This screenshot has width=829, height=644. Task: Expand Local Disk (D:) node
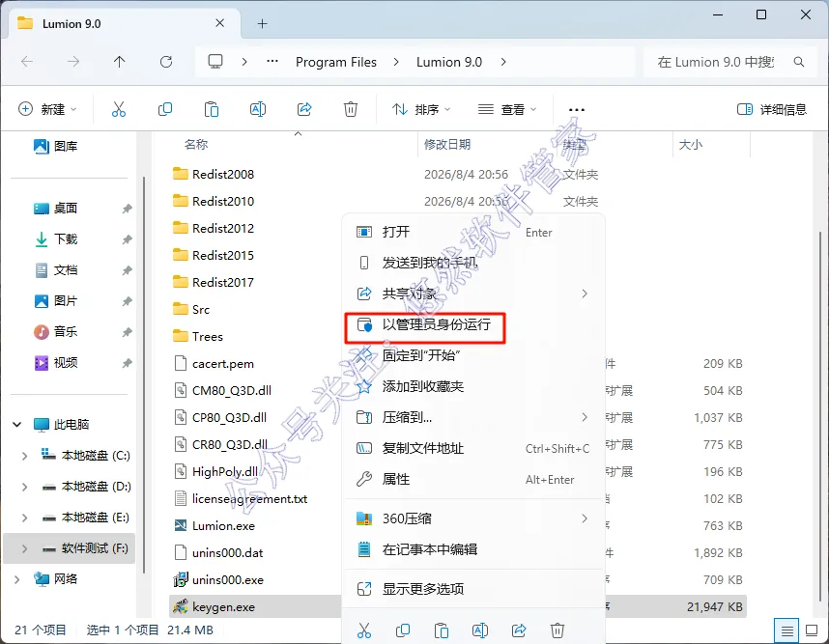(x=24, y=486)
